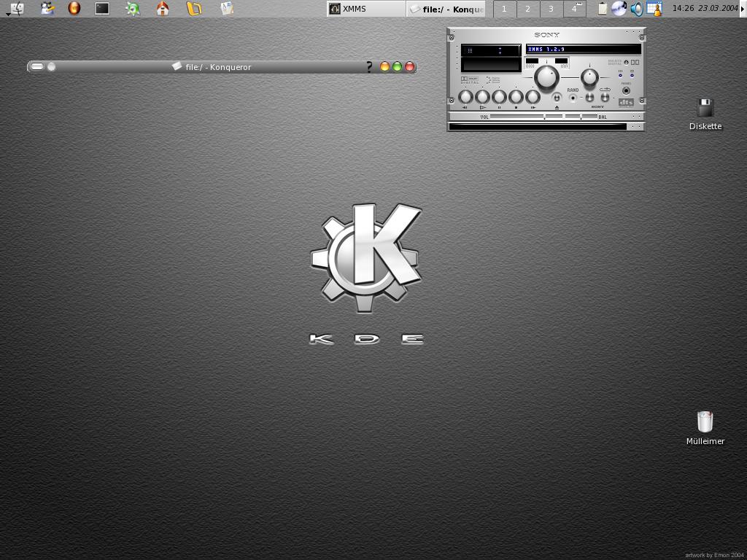Click XMMS previous track knob

pos(465,97)
